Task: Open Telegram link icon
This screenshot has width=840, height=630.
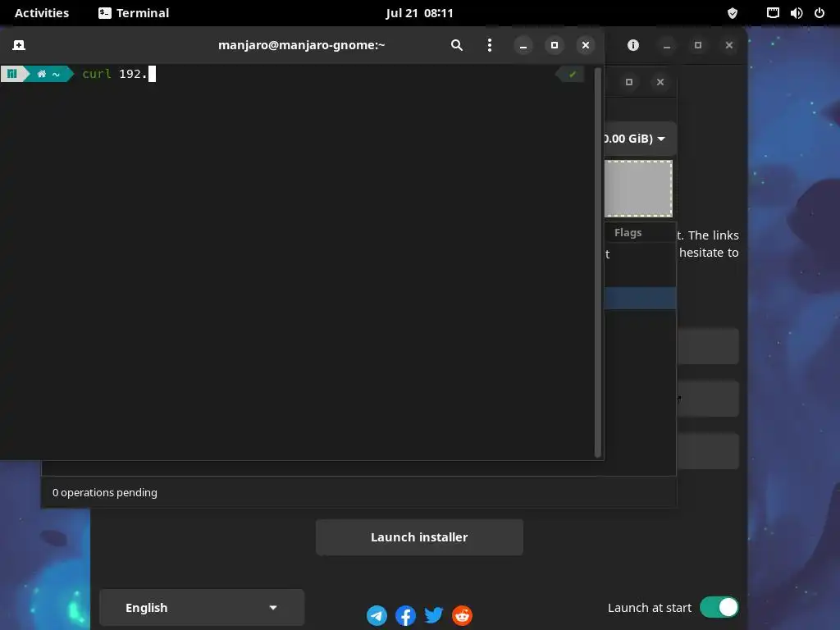Action: click(377, 615)
